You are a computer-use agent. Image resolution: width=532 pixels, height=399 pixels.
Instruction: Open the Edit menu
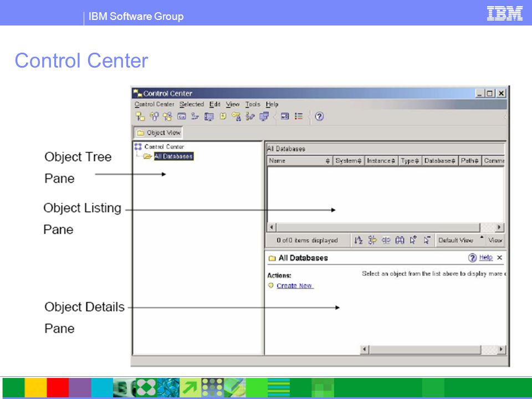[215, 104]
